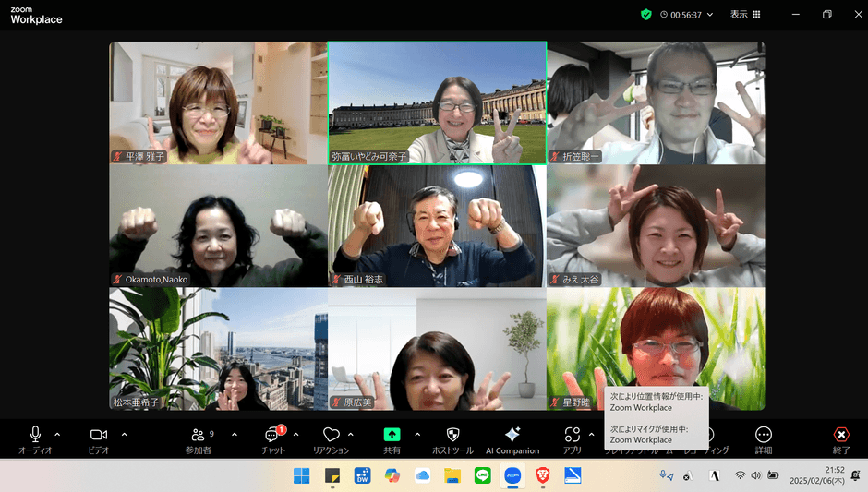
Task: Toggle the オーディオ microphone mute
Action: pyautogui.click(x=35, y=436)
